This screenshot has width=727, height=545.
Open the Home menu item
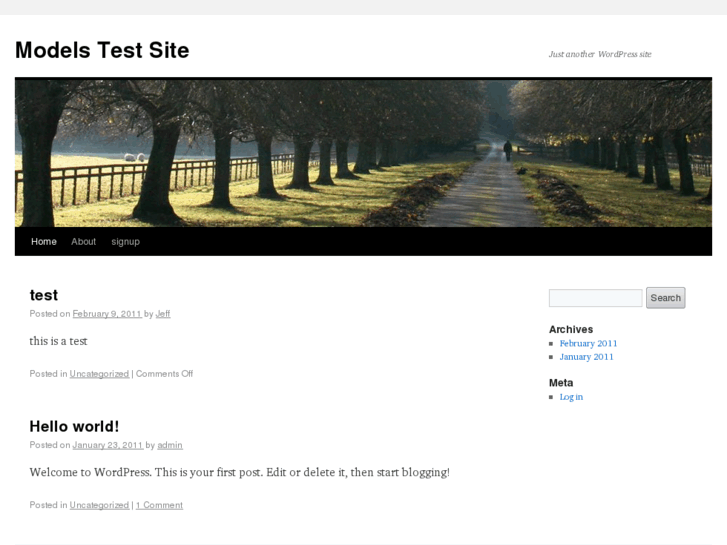click(x=44, y=242)
